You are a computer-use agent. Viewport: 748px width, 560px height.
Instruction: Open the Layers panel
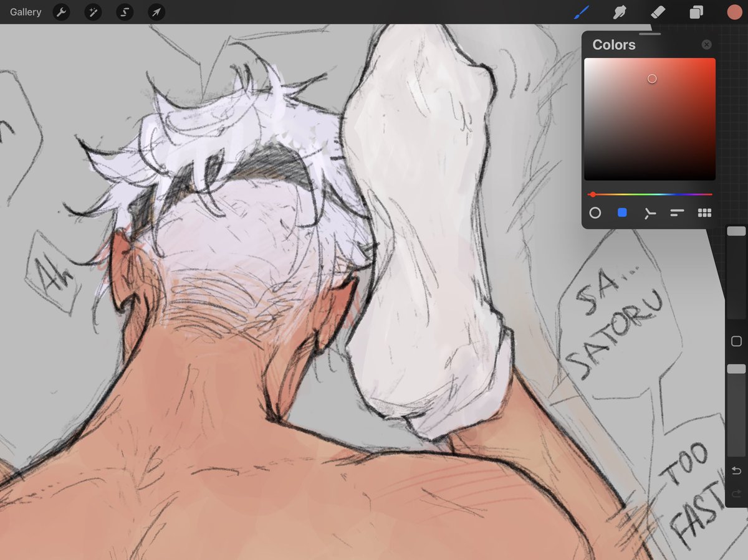[696, 12]
